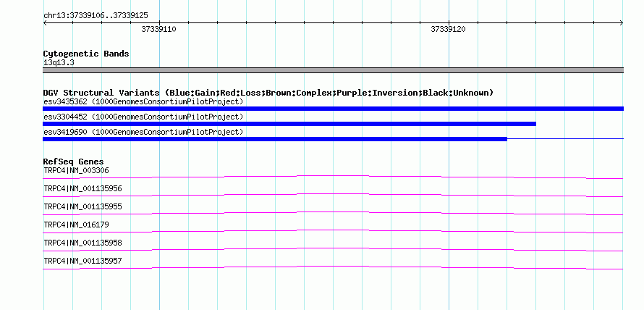This screenshot has width=644, height=310.
Task: Open variant label esv3304452
Action: (143, 117)
